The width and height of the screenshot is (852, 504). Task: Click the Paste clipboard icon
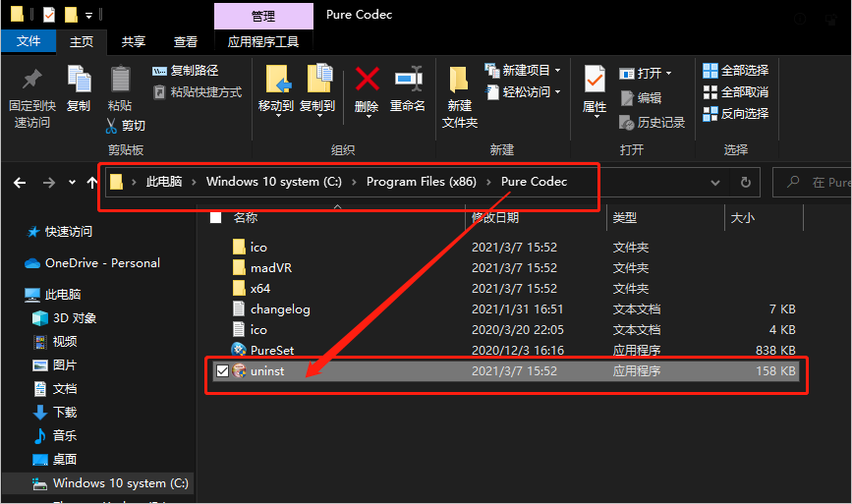point(120,79)
